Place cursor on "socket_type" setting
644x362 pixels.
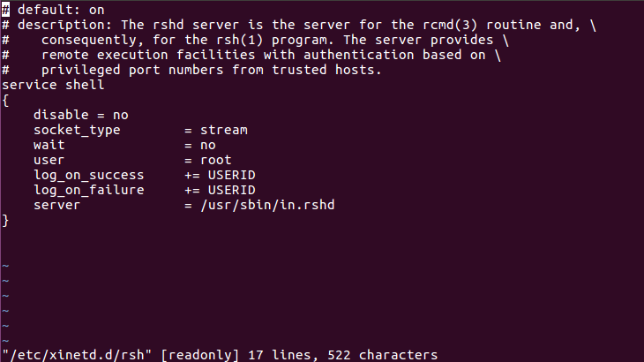pyautogui.click(x=75, y=130)
